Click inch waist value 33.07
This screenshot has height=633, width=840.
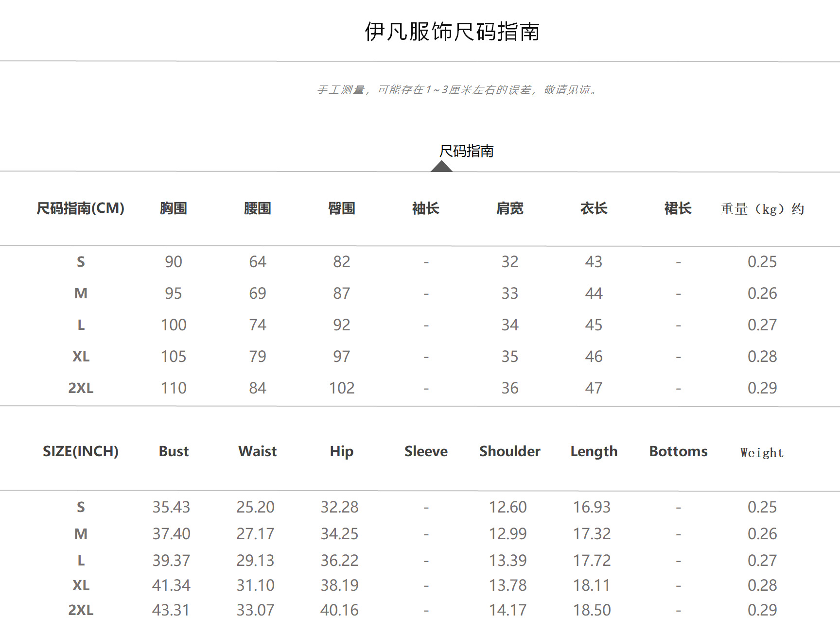pos(255,610)
